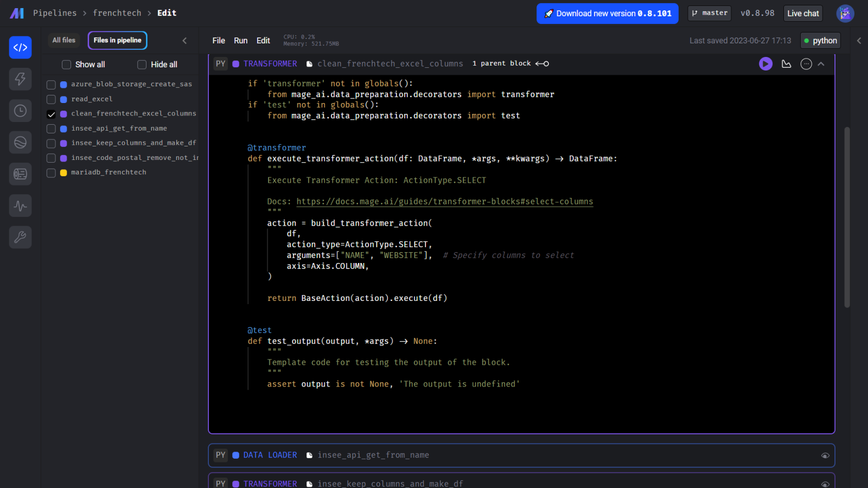Click Download new version 0.8.101 button
Viewport: 868px width, 488px height.
point(607,14)
